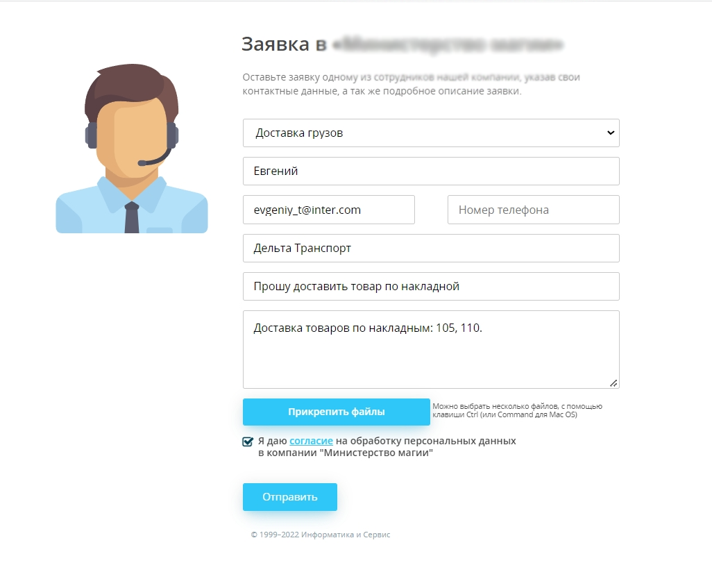This screenshot has height=588, width=712.
Task: Click the consent label about персональных данных
Action: pyautogui.click(x=387, y=446)
